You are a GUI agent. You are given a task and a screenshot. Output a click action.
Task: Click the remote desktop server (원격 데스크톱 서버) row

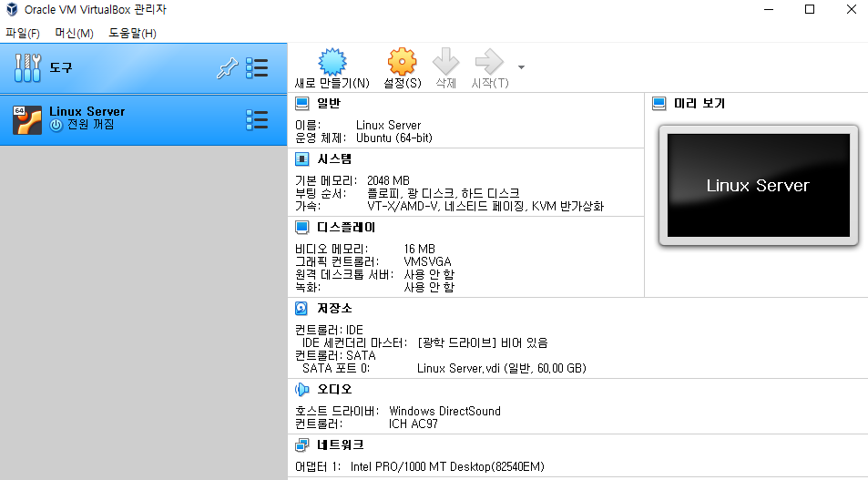tap(374, 274)
